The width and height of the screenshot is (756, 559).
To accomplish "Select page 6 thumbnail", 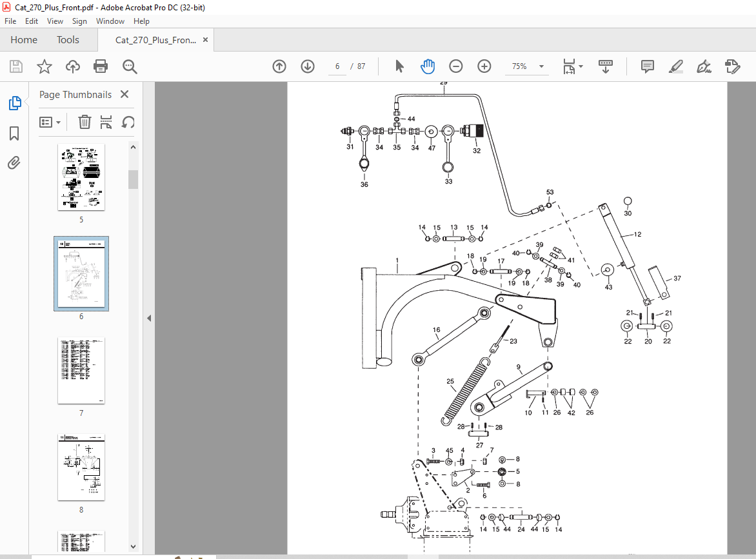I will (x=81, y=273).
